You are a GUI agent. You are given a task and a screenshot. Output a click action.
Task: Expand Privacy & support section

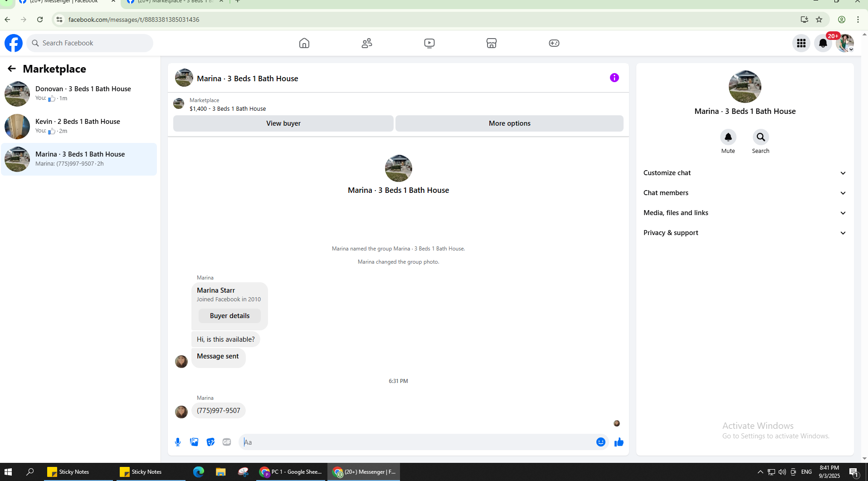coord(745,233)
